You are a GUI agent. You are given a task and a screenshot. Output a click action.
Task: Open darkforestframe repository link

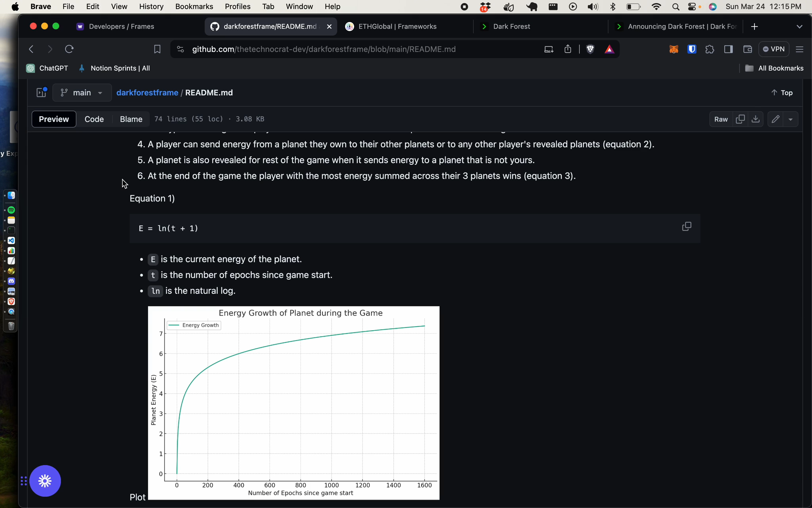(x=147, y=92)
